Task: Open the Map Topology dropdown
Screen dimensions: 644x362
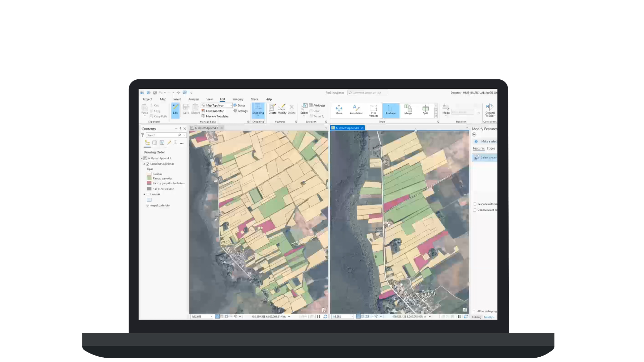Action: [x=231, y=105]
